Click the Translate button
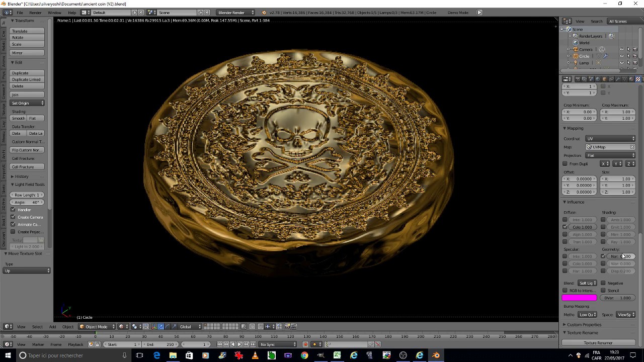The height and width of the screenshot is (362, 644). click(27, 31)
